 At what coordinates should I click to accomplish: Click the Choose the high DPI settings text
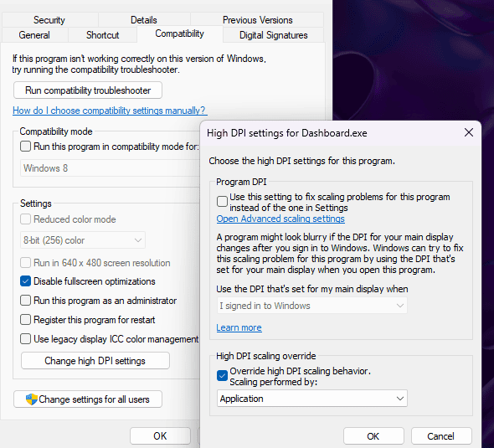pos(301,161)
